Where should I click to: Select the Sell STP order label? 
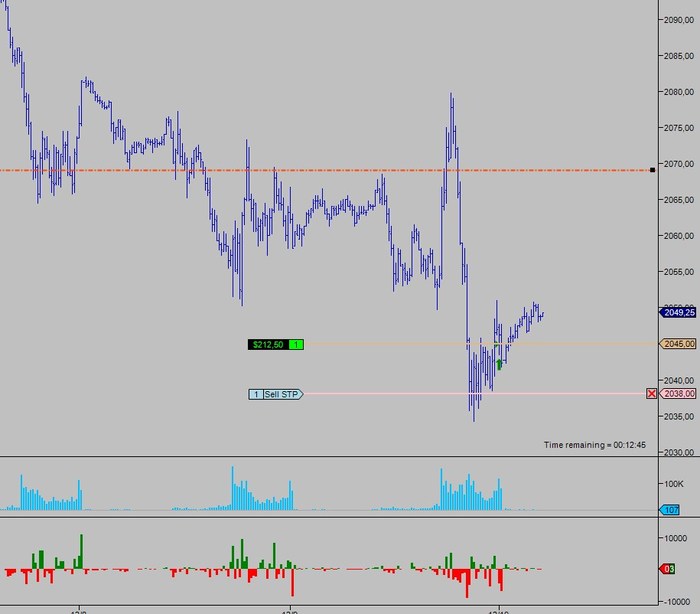283,394
